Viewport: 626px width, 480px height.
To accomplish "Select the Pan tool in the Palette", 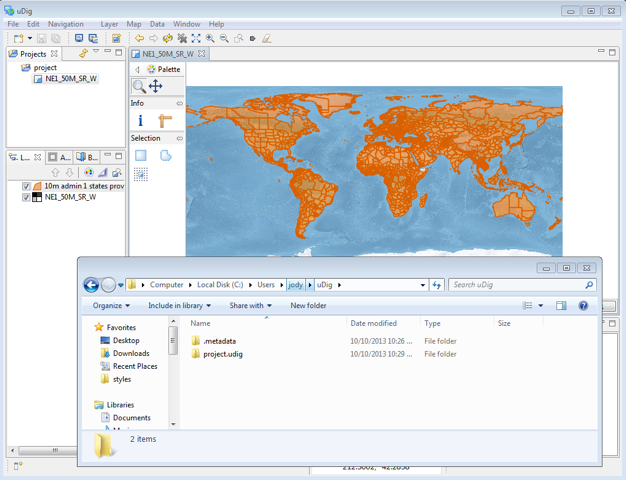I will pyautogui.click(x=156, y=86).
